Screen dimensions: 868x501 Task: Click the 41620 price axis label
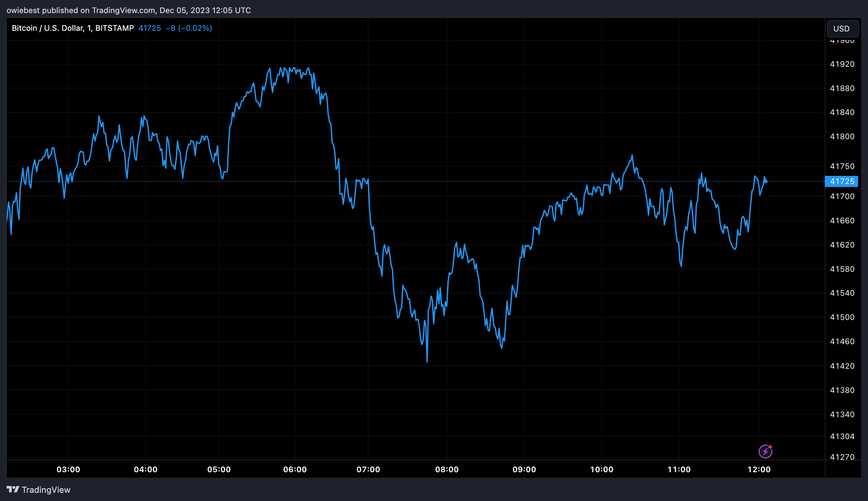[x=842, y=245]
